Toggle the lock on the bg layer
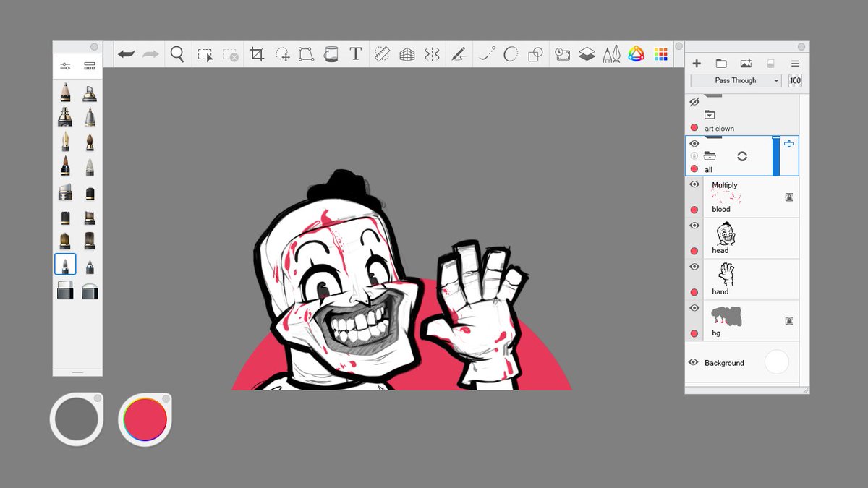Viewport: 868px width, 488px height. [789, 320]
